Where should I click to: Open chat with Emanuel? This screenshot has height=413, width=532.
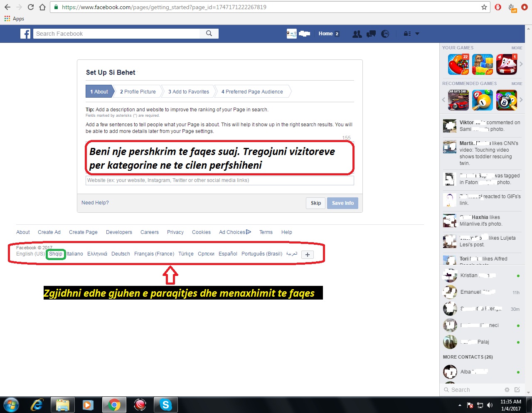tap(481, 292)
